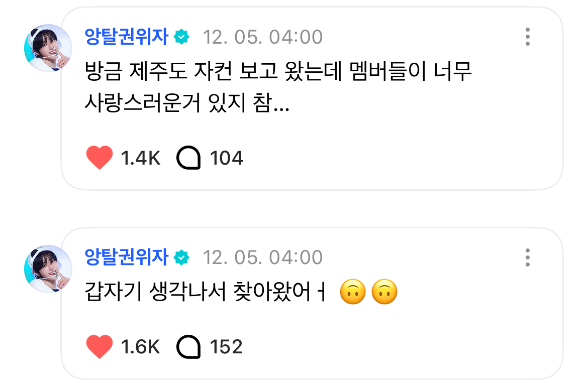The width and height of the screenshot is (588, 391).
Task: Open comments on the first post
Action: (189, 158)
